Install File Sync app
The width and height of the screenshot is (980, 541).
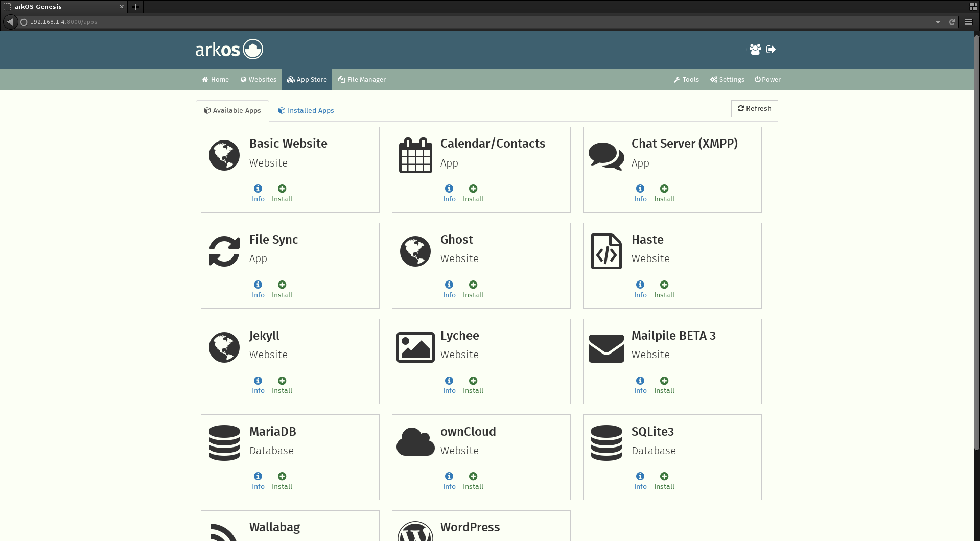click(x=282, y=290)
